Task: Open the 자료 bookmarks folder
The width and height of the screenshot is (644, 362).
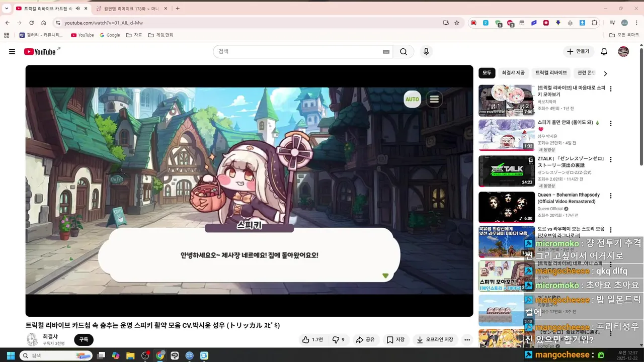Action: coord(134,35)
